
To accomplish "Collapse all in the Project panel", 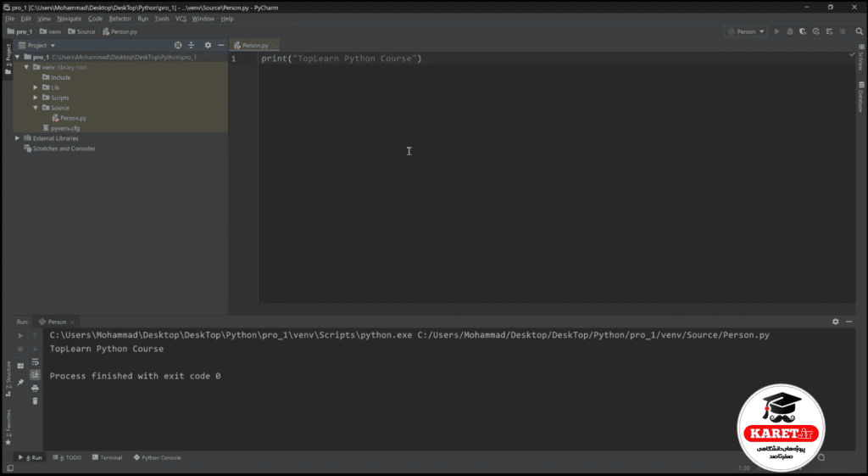I will [x=192, y=46].
